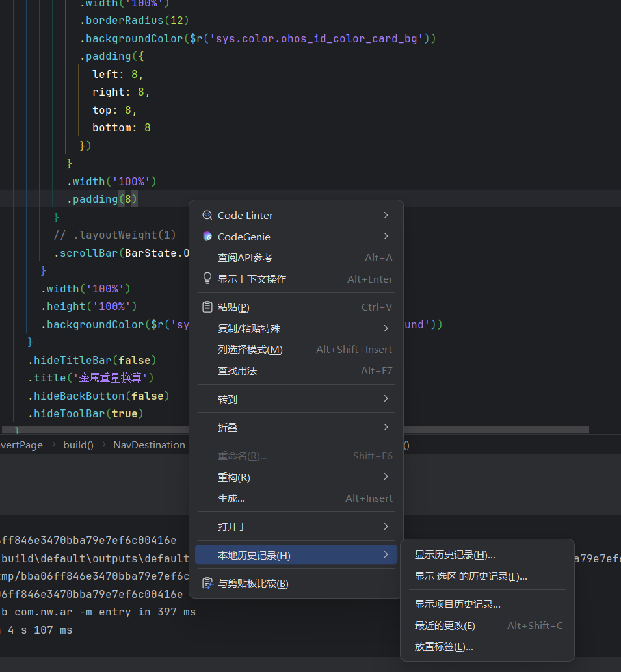621x672 pixels.
Task: Select 放置标签(L)... submenu entry
Action: 487,647
